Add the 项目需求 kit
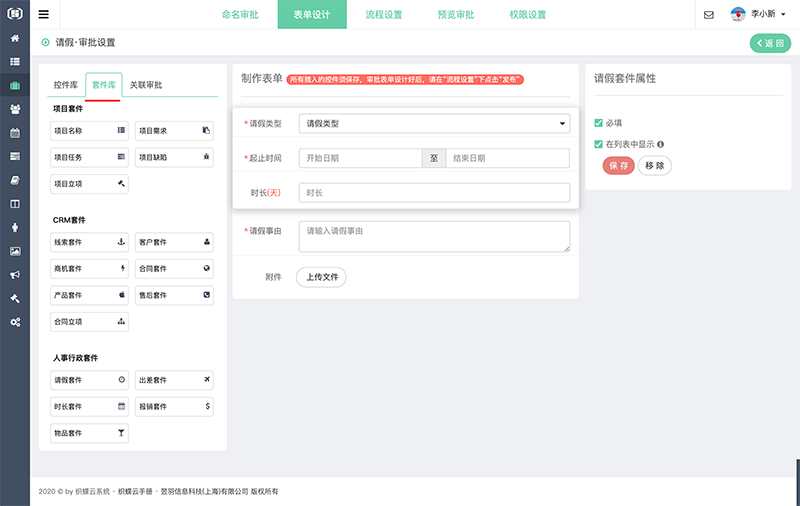Viewport: 800px width, 506px height. pyautogui.click(x=174, y=131)
